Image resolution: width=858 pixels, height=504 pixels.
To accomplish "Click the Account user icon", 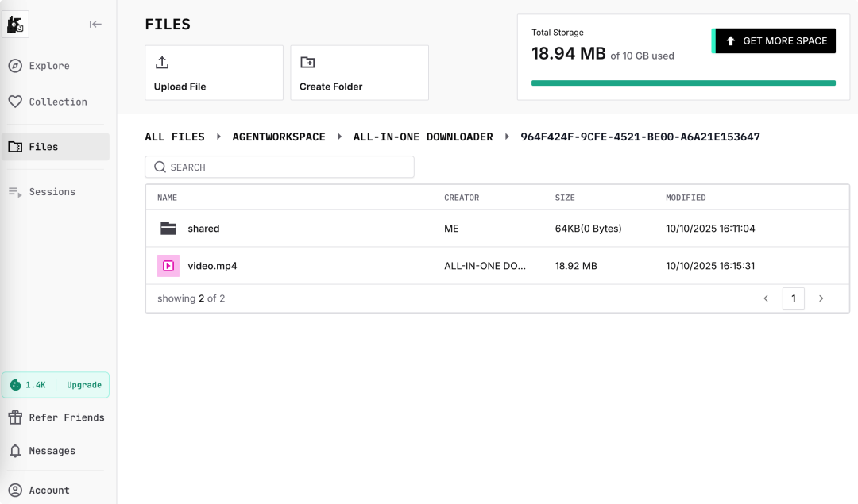I will tap(15, 491).
